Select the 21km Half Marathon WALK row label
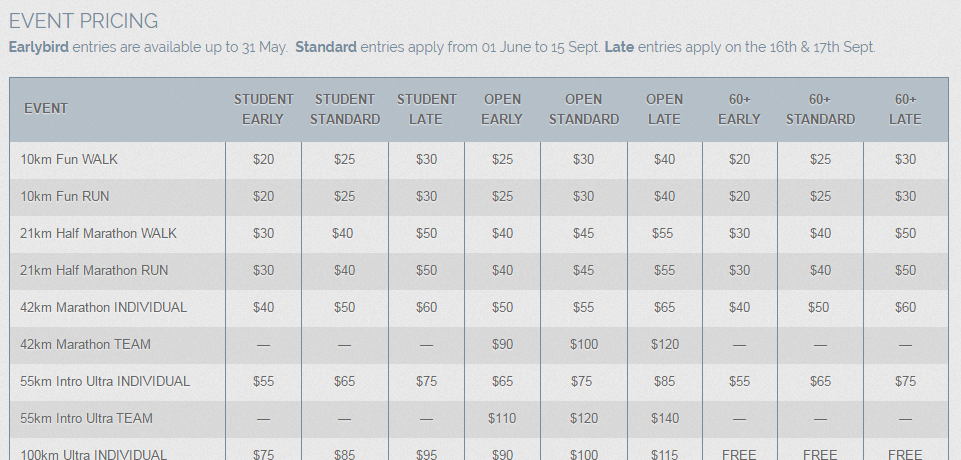The image size is (961, 460). [98, 233]
